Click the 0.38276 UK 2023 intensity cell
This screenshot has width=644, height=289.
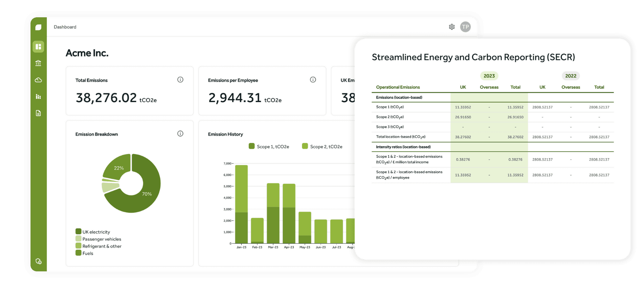point(463,159)
